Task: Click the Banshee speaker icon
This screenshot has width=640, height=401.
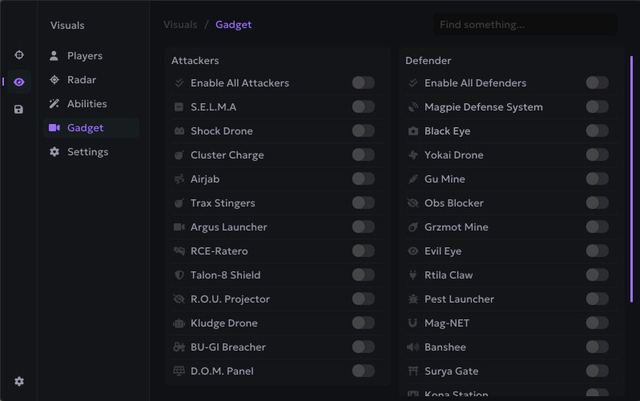Action: click(x=413, y=347)
